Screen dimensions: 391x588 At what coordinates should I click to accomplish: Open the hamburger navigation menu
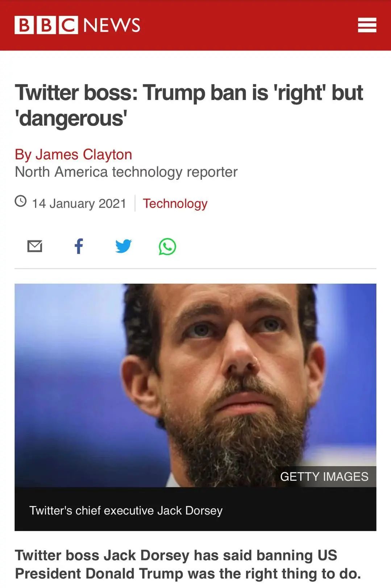tap(367, 25)
